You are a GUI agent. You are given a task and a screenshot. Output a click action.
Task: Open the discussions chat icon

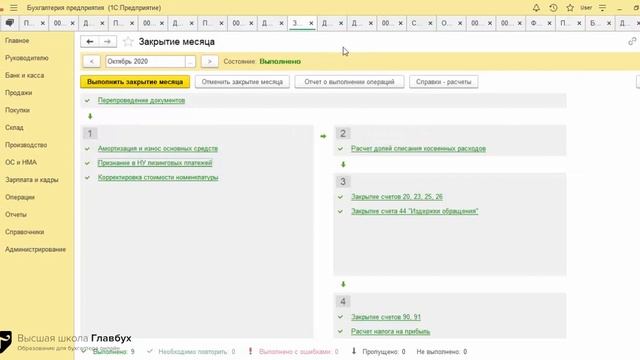[9, 23]
